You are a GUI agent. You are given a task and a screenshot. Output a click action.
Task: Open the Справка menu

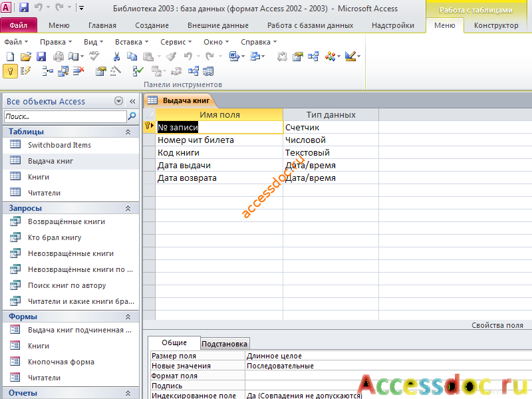(x=259, y=42)
